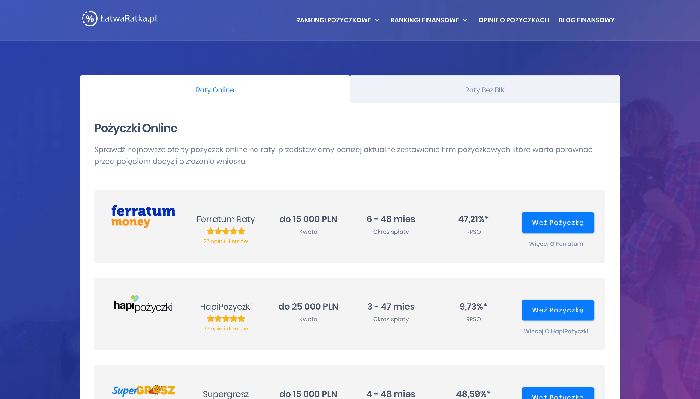Click the '3 - 47 mies' repayment period

[x=391, y=307]
